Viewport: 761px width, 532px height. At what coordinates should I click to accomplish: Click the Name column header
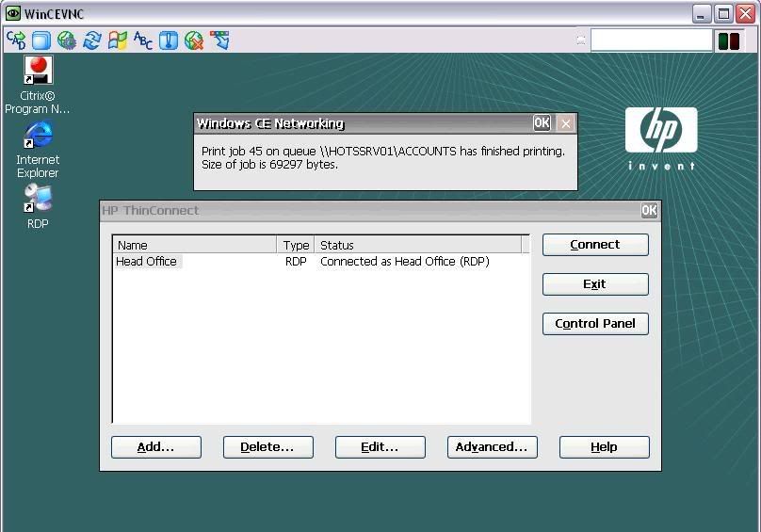click(195, 245)
